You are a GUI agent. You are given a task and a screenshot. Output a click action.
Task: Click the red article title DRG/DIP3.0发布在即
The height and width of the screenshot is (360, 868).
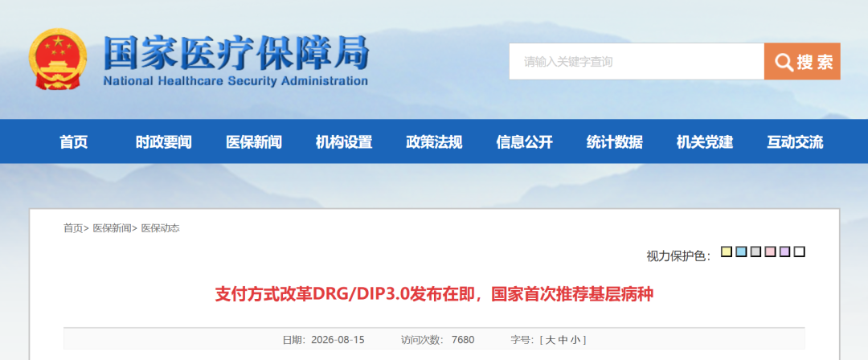434,294
